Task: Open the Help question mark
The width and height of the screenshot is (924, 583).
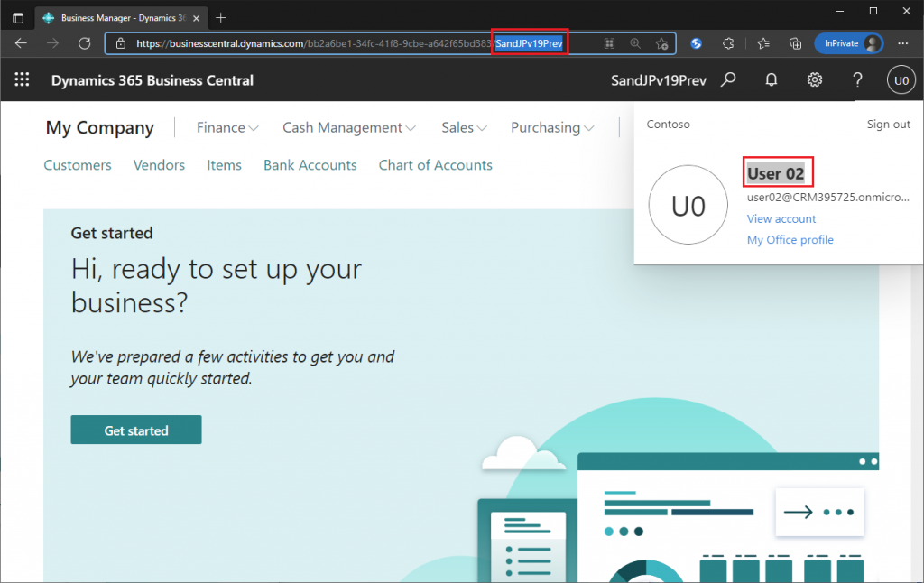Action: coord(857,79)
